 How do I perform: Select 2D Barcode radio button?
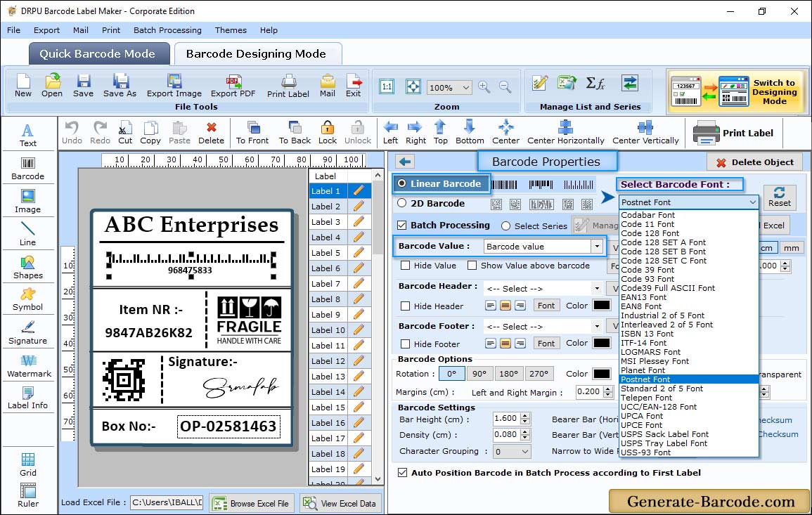pyautogui.click(x=402, y=203)
